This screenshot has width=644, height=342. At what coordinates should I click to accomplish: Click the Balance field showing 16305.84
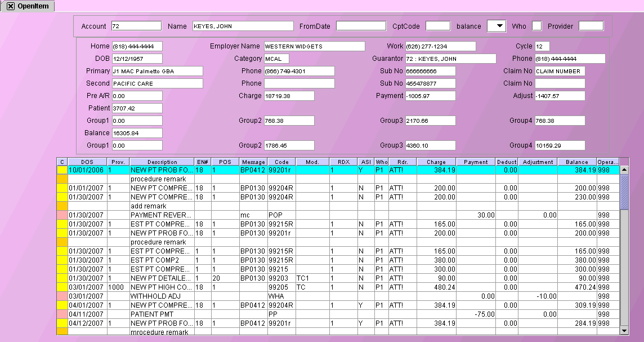point(137,133)
